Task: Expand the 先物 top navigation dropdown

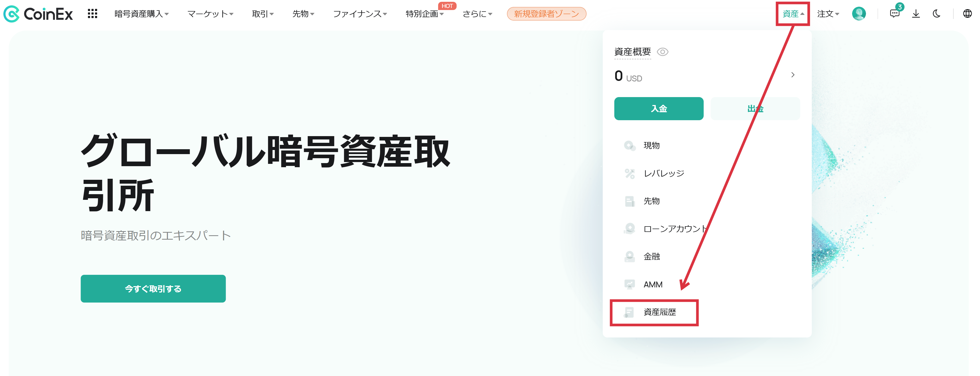Action: (x=303, y=14)
